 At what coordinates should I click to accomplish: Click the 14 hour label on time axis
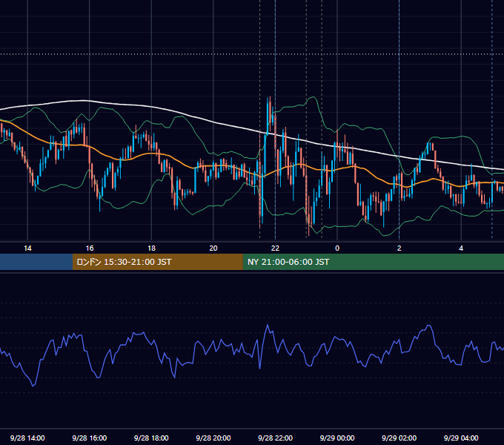[x=27, y=248]
